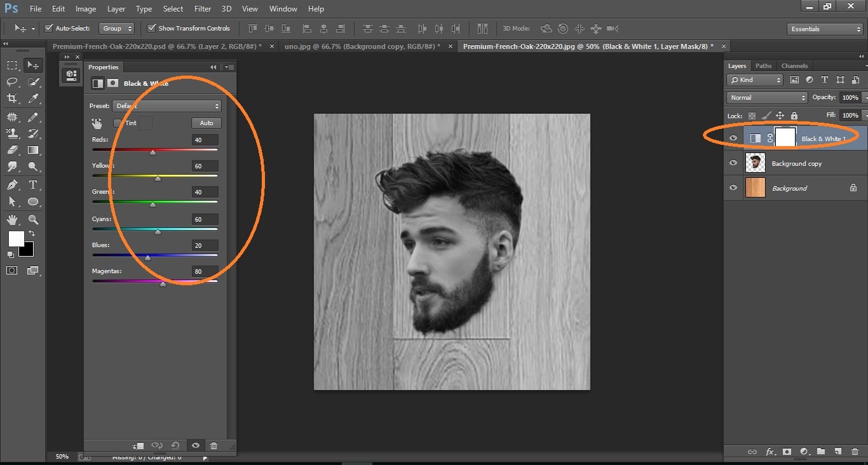This screenshot has width=868, height=465.
Task: Open the blending mode dropdown showing Normal
Action: coord(766,97)
